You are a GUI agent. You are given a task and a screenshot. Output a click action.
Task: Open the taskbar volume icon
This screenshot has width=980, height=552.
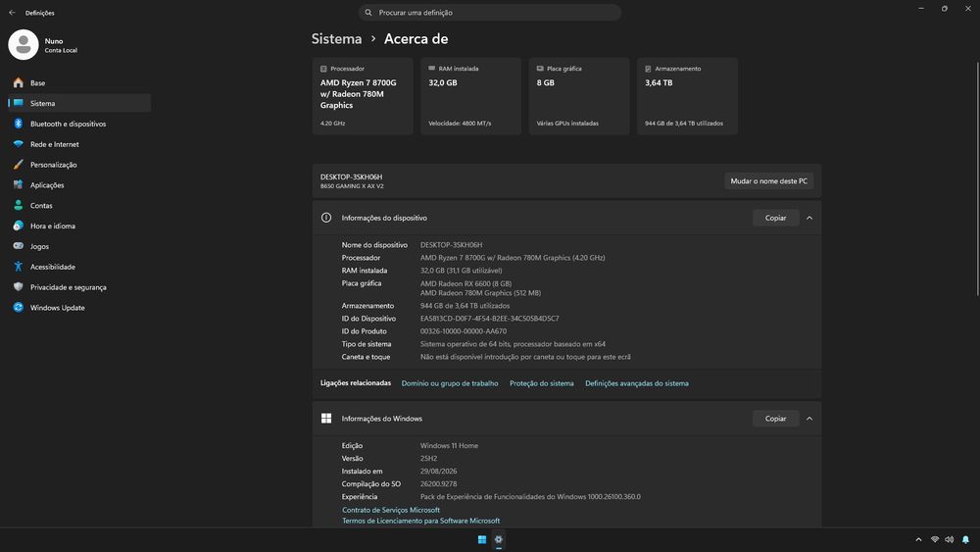950,539
